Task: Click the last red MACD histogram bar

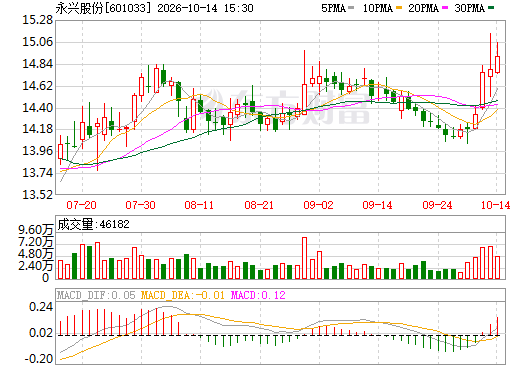Action: [x=497, y=326]
